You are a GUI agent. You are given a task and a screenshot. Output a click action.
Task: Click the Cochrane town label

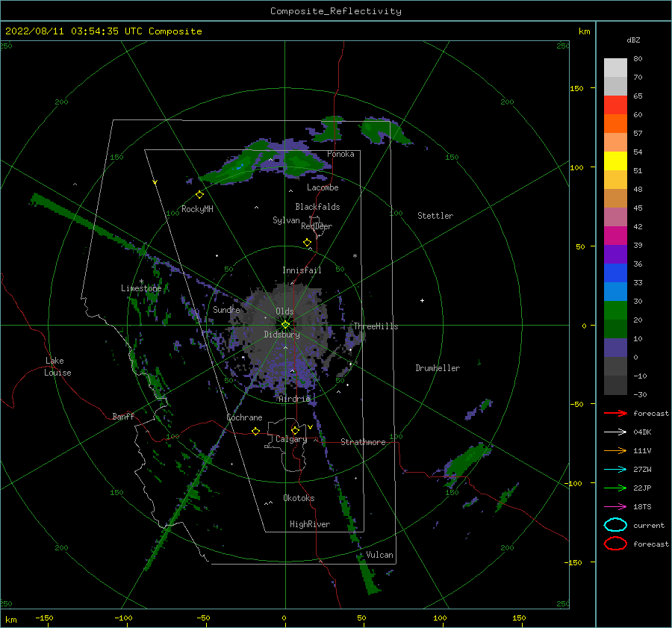pyautogui.click(x=244, y=417)
